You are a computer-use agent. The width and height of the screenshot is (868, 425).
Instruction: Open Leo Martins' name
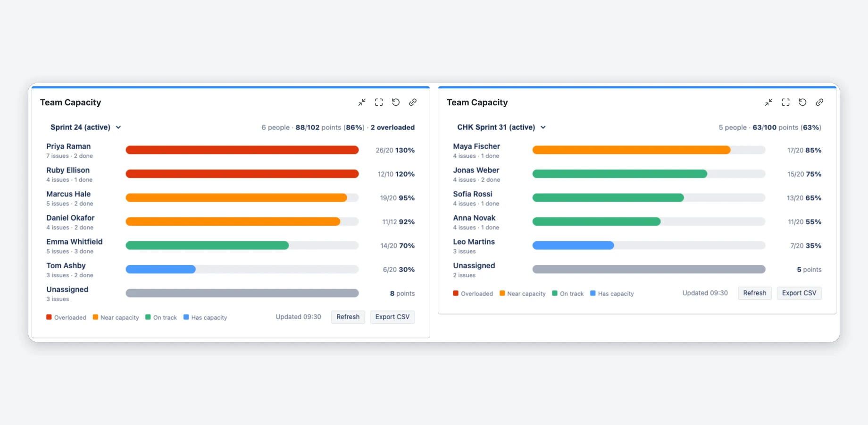click(474, 242)
